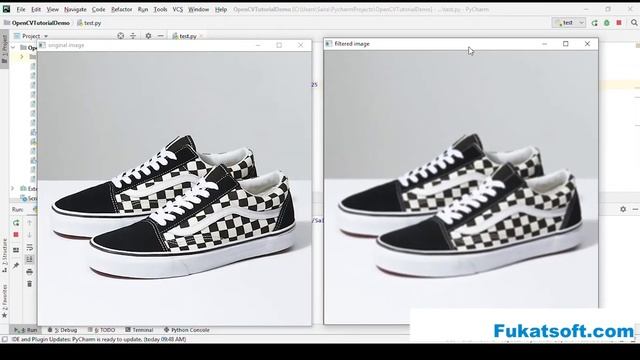Stop process icon in Run panel
This screenshot has width=640, height=360.
click(x=16, y=235)
